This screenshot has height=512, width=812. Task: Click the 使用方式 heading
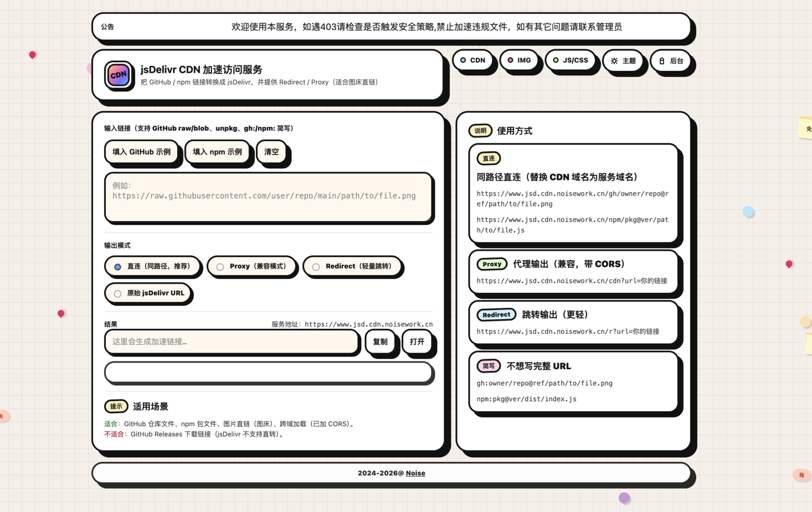[x=515, y=131]
